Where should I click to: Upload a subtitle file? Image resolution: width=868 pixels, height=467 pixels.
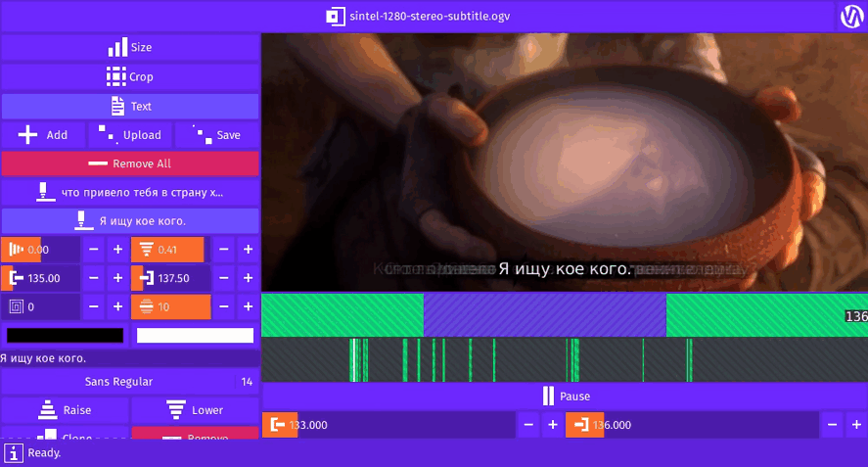[130, 135]
